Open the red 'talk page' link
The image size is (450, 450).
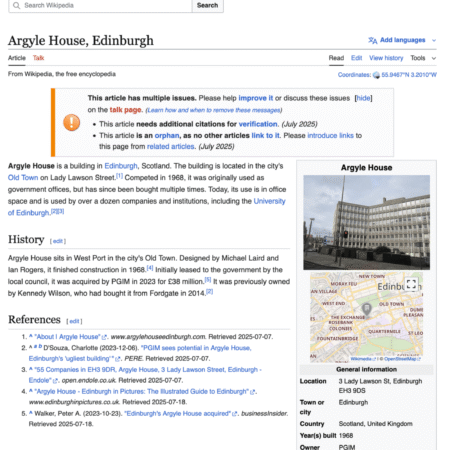pyautogui.click(x=126, y=110)
